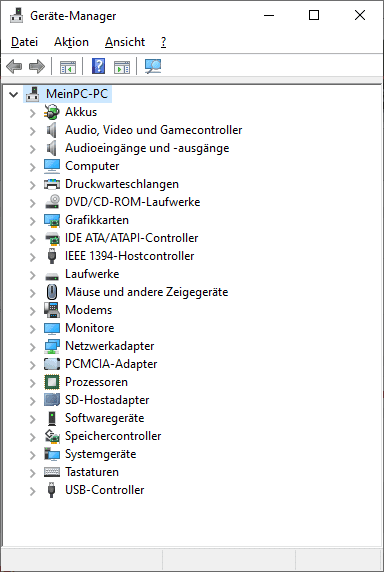The height and width of the screenshot is (572, 384).
Task: Open the Ansicht menu
Action: point(125,42)
